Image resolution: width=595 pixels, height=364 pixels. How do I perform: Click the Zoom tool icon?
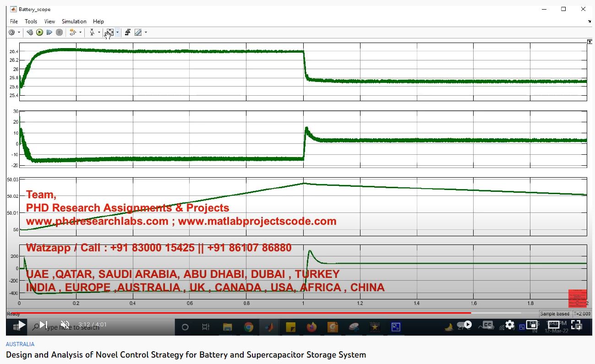(92, 33)
